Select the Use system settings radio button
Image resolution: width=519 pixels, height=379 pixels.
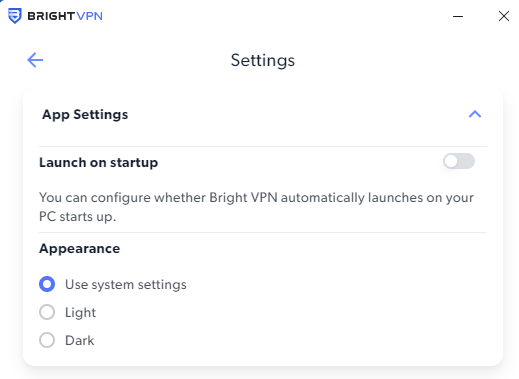(47, 284)
